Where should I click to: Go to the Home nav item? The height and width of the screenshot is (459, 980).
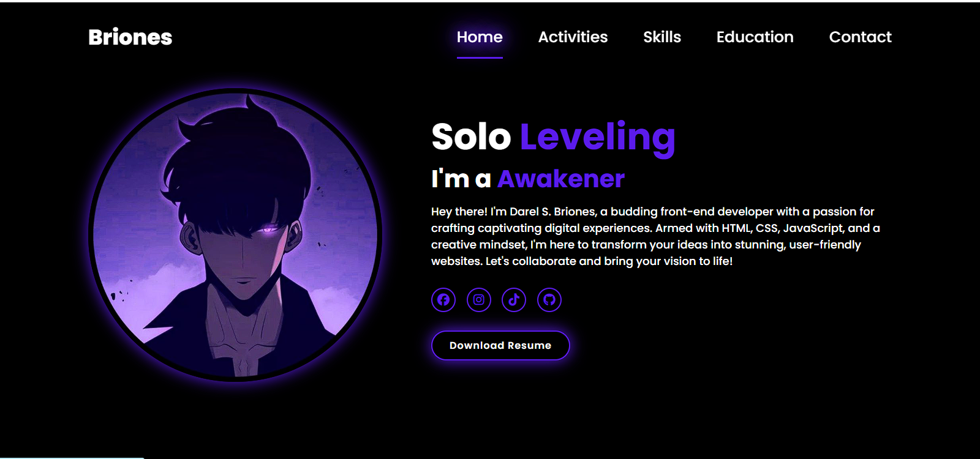[x=480, y=37]
